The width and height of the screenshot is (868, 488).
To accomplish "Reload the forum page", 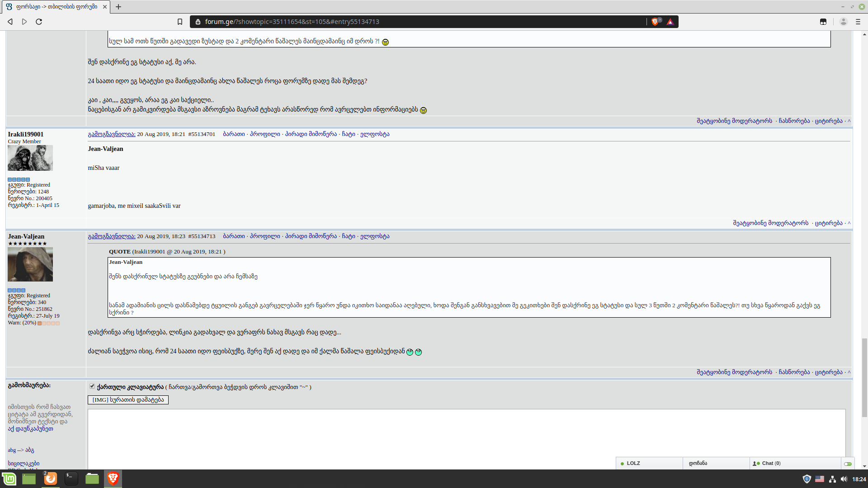I will (x=39, y=22).
